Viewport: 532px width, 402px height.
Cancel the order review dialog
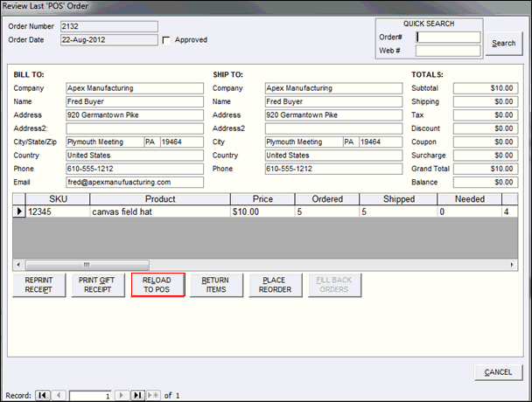coord(499,373)
